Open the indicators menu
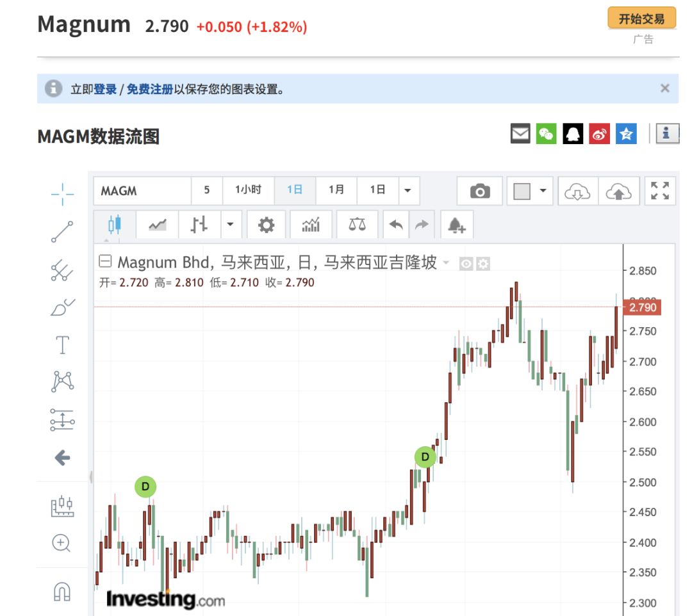Screen dimensions: 692x616 pos(311,225)
